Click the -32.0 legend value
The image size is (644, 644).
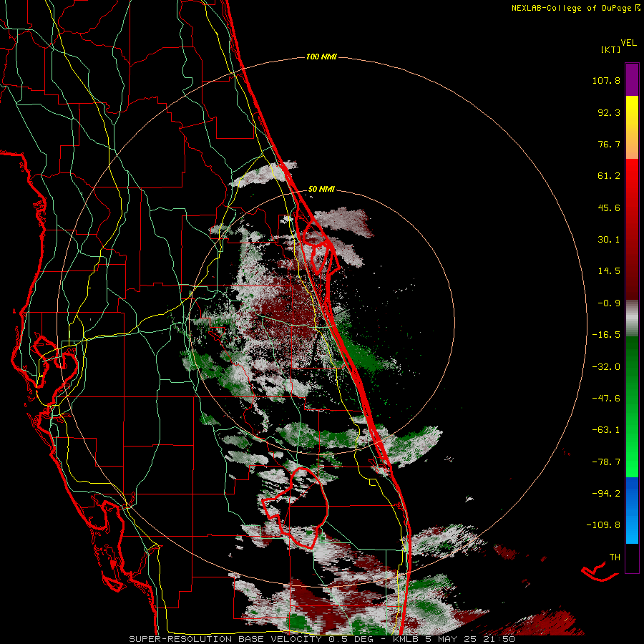[606, 367]
